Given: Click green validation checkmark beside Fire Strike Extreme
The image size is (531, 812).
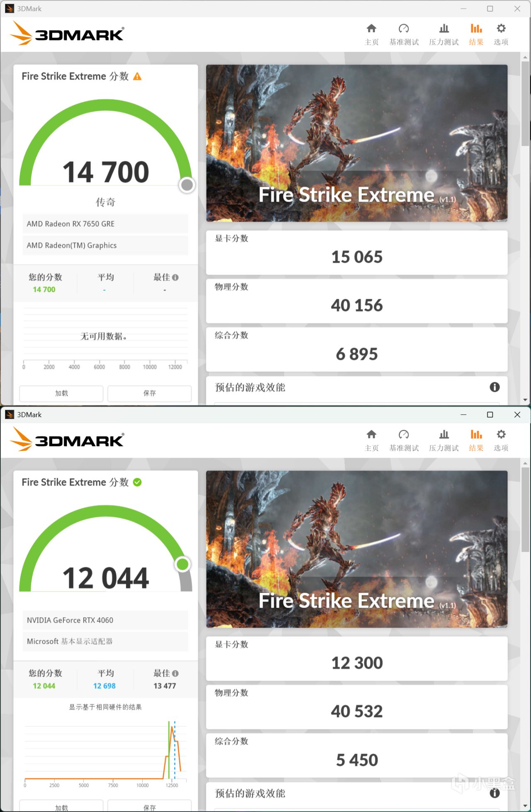Looking at the screenshot, I should [137, 482].
